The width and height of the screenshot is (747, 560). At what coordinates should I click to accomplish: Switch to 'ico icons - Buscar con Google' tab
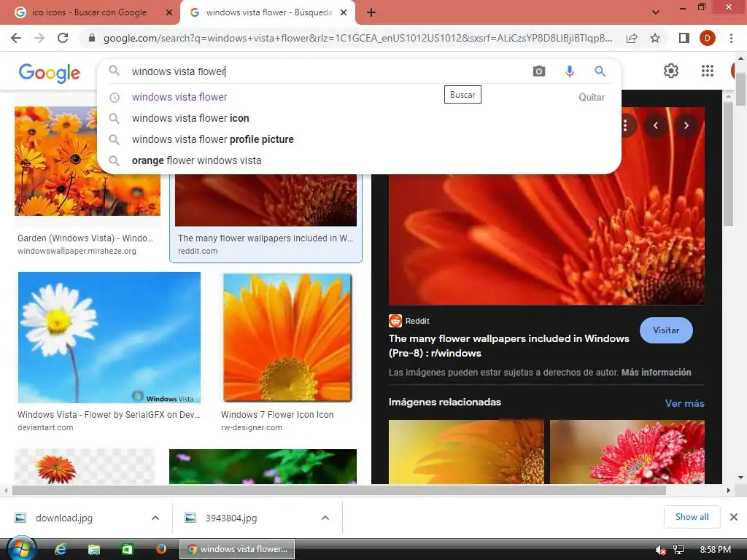89,13
